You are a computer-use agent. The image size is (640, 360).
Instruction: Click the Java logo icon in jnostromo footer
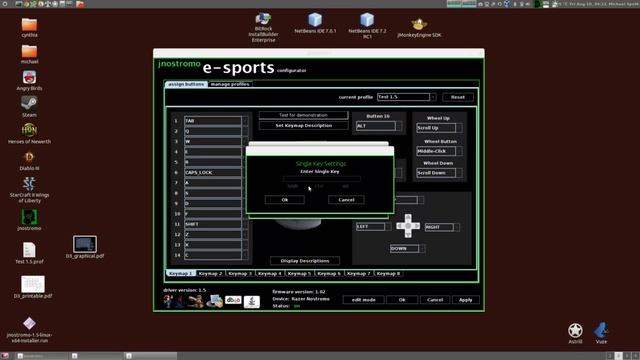point(252,301)
